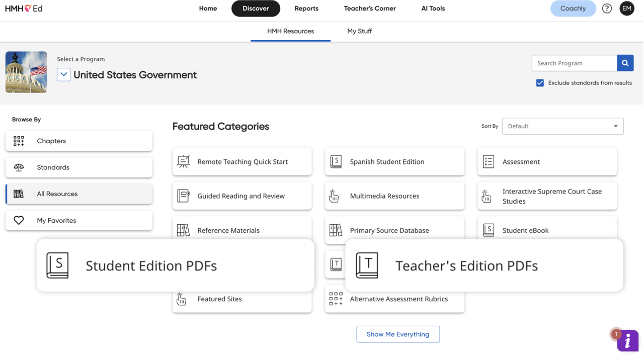
Task: Toggle Exclude standards from results checkbox
Action: pos(540,83)
